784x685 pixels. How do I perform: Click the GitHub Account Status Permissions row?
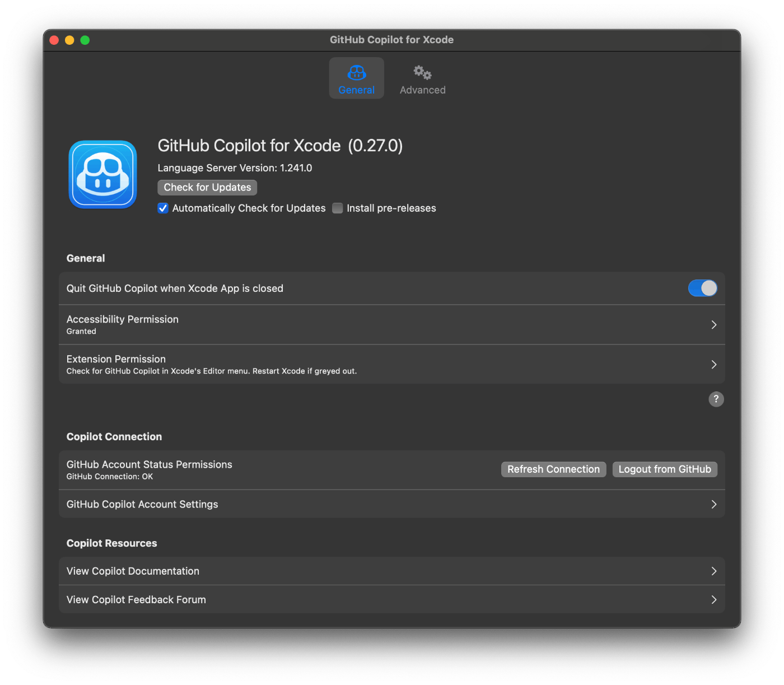coord(224,469)
